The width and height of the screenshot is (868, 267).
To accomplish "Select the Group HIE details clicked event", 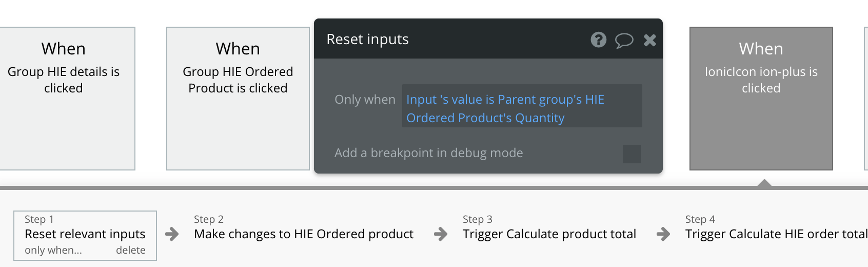I will [x=64, y=98].
